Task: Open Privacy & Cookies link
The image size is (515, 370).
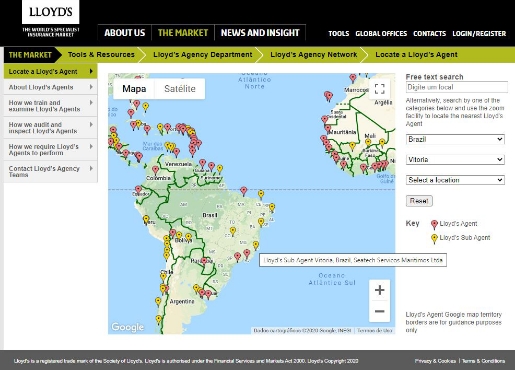Action: [x=435, y=361]
